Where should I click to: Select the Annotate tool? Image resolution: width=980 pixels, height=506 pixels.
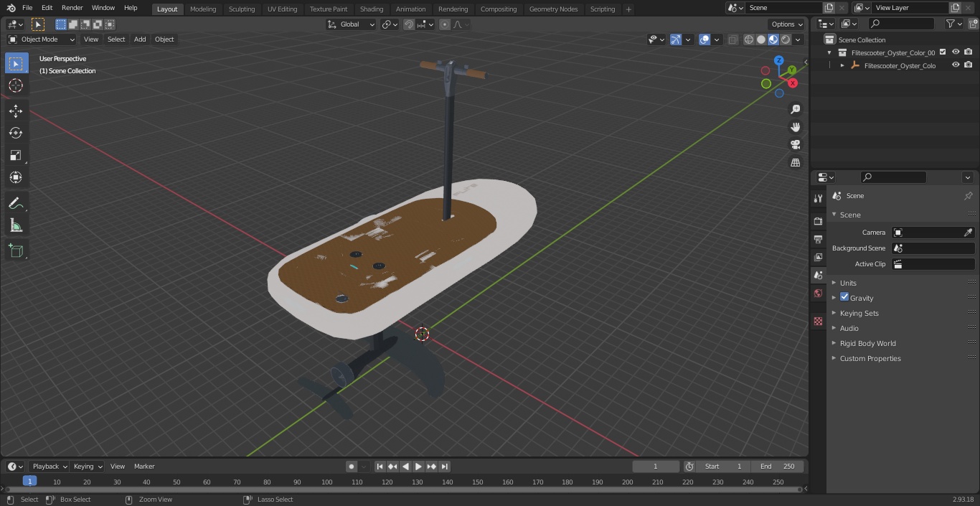[x=16, y=203]
